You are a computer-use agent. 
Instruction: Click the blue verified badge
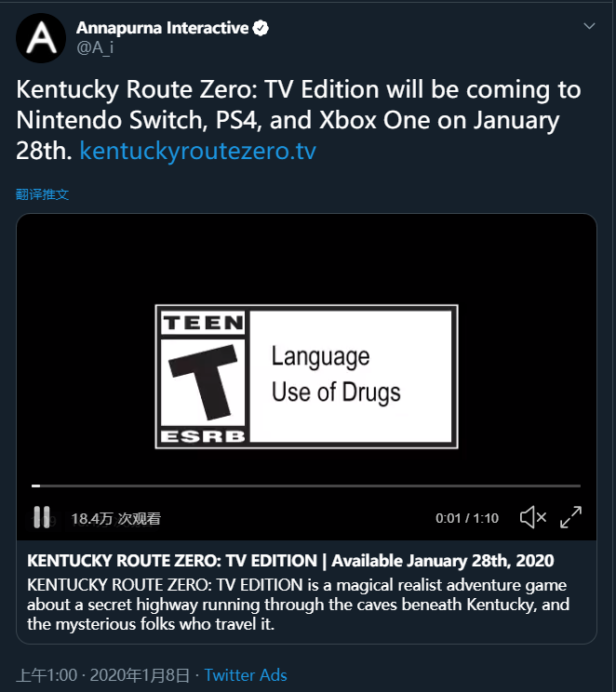pos(261,28)
